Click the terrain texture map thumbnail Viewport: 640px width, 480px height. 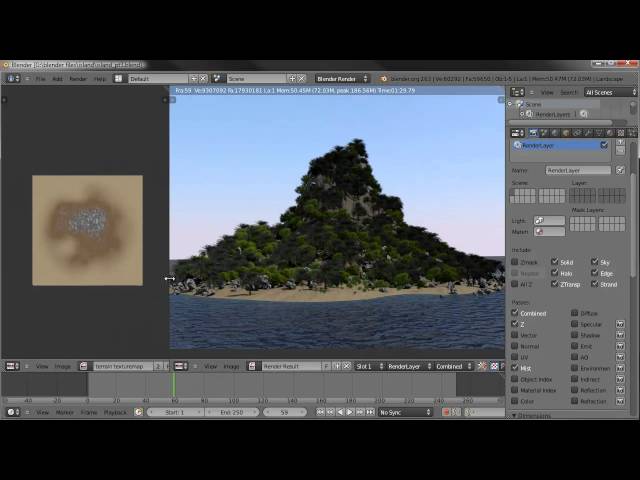point(87,230)
